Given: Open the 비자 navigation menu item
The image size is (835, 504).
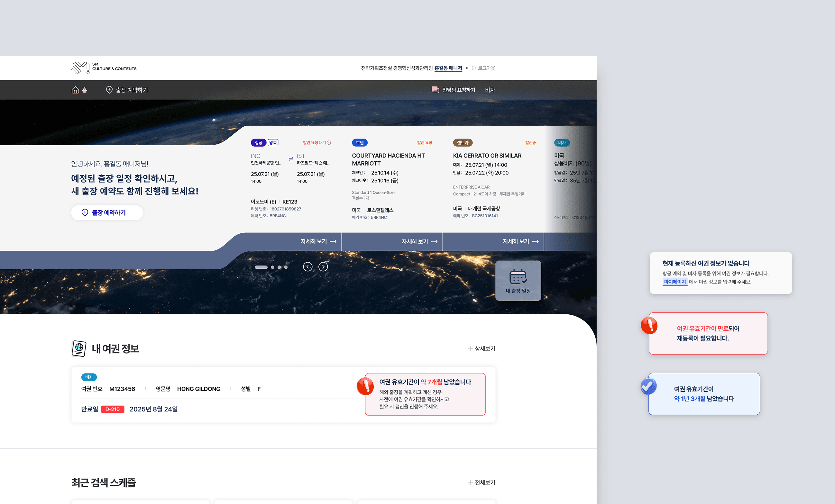Looking at the screenshot, I should coord(490,90).
